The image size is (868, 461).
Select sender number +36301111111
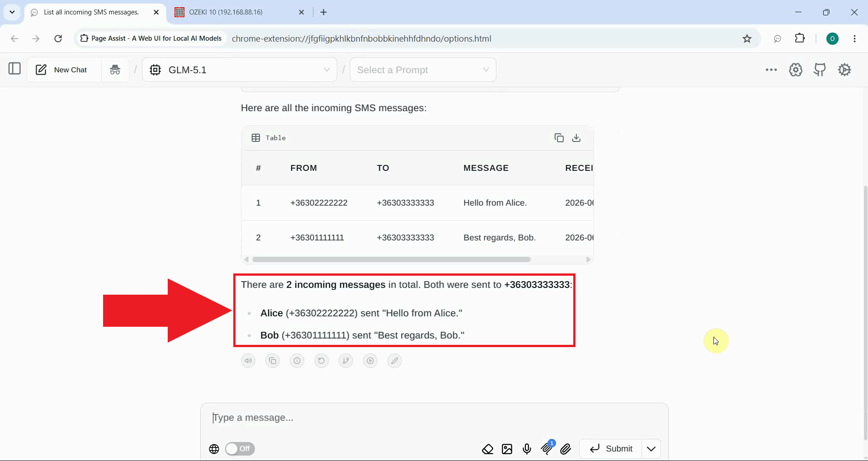click(317, 238)
